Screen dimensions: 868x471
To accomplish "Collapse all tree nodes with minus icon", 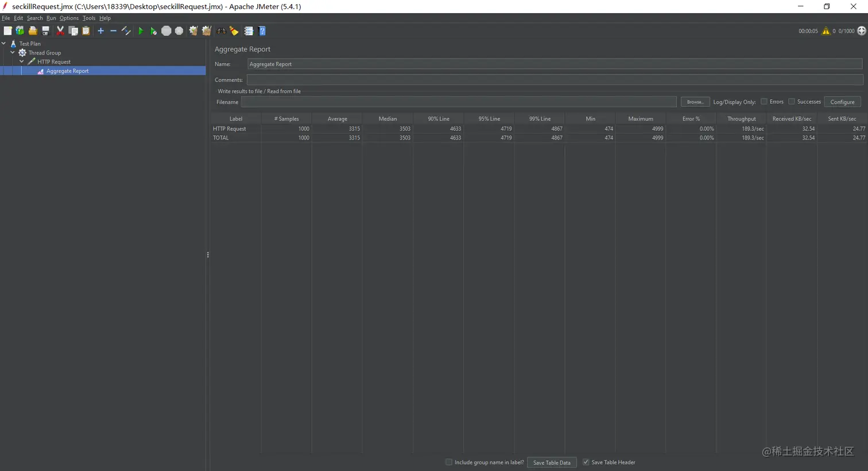I will click(113, 31).
